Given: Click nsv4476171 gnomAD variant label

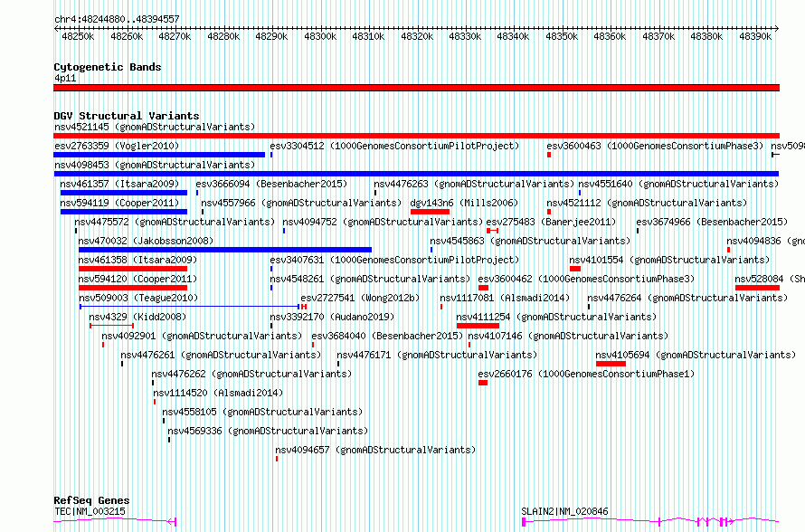Looking at the screenshot, I should (x=437, y=355).
